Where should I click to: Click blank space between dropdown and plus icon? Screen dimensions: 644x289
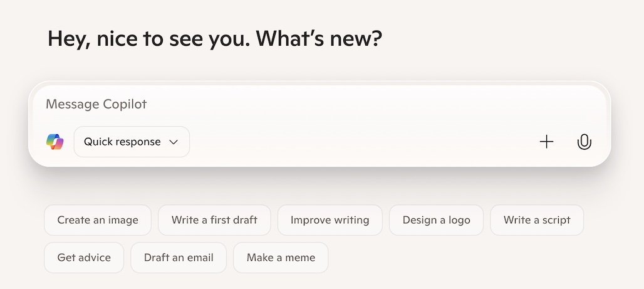pyautogui.click(x=363, y=142)
